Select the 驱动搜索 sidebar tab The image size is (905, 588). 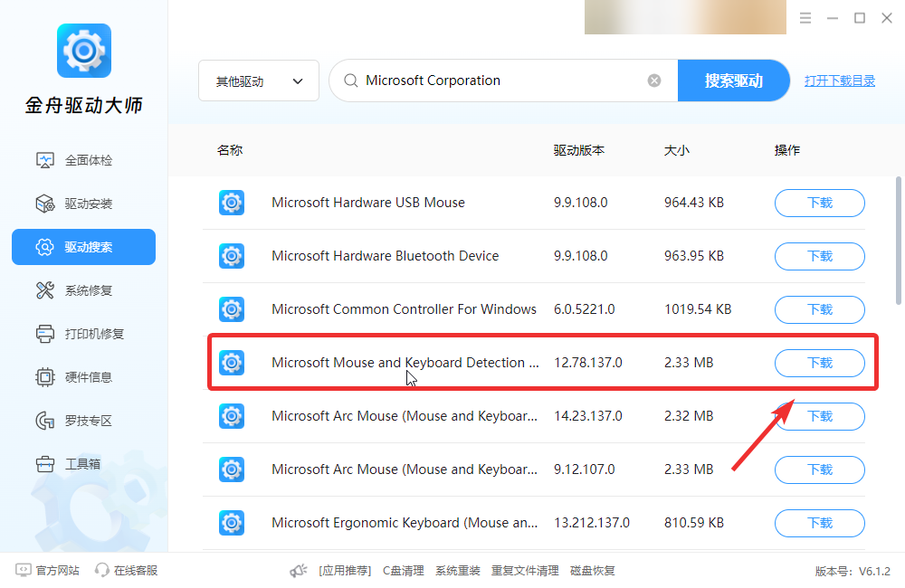click(x=83, y=247)
